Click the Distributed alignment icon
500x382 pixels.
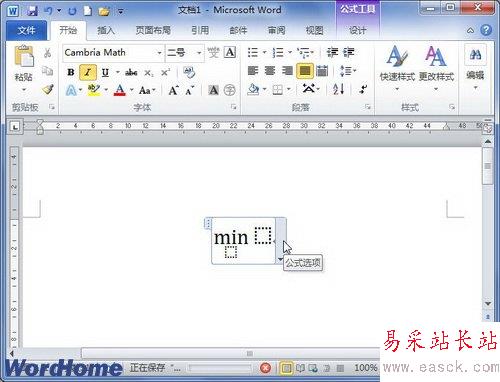[322, 71]
